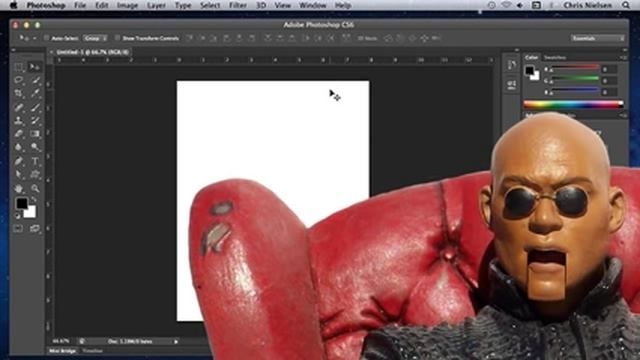Select the Color panel tab

(531, 58)
